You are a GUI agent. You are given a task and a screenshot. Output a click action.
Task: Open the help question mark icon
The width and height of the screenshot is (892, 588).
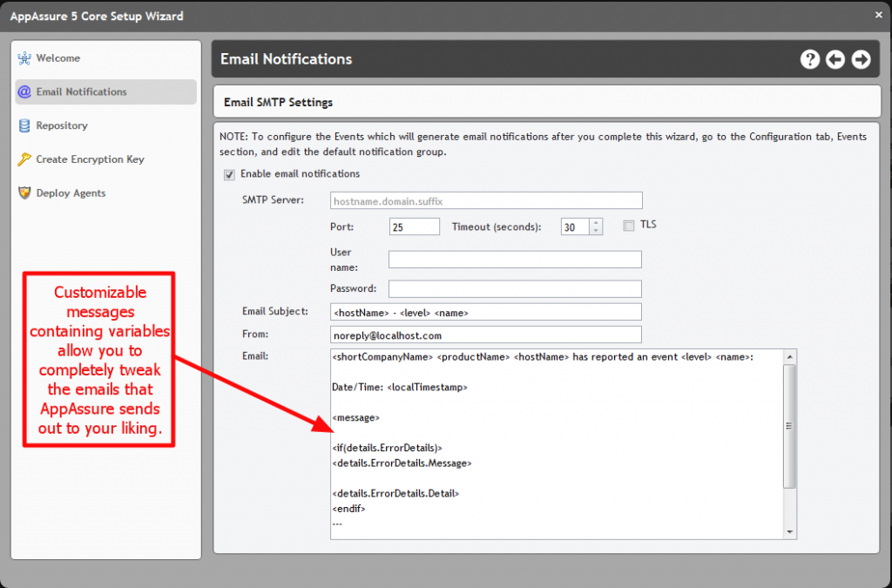tap(809, 59)
